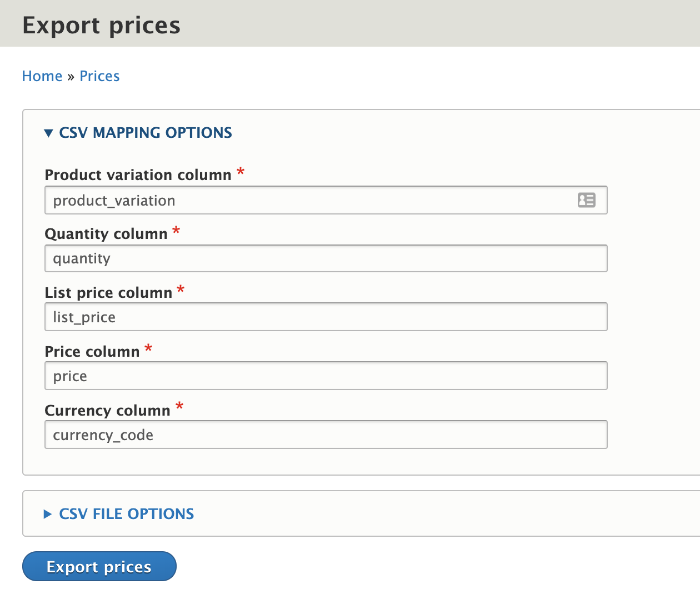700x609 pixels.
Task: Open the Prices breadcrumb link
Action: point(99,76)
